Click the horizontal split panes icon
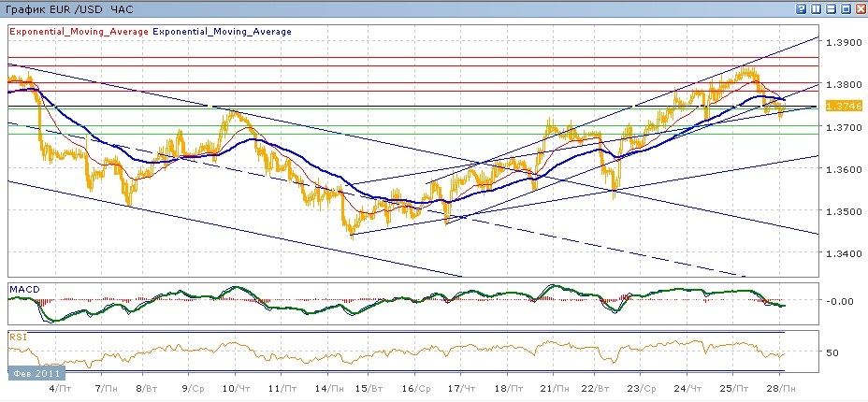Viewport: 868px width, 402px height. [831, 8]
